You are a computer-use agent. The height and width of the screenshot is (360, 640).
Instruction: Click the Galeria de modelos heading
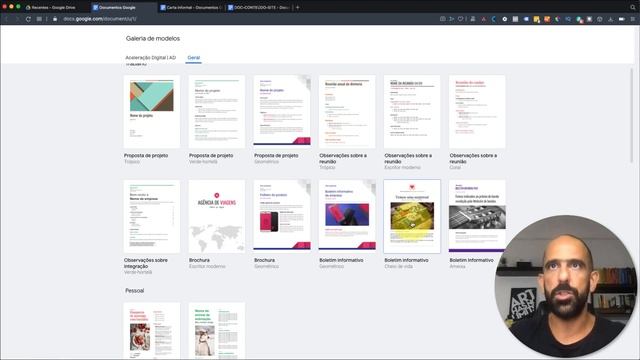pyautogui.click(x=153, y=38)
